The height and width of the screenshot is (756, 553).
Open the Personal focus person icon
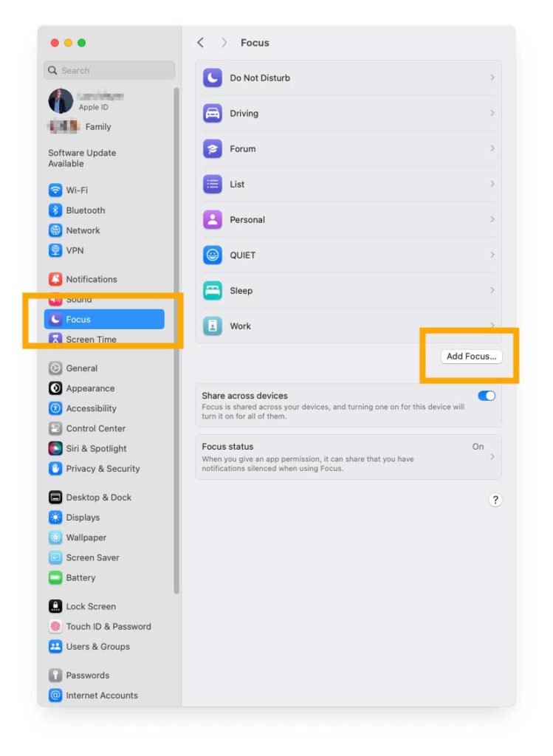(212, 220)
